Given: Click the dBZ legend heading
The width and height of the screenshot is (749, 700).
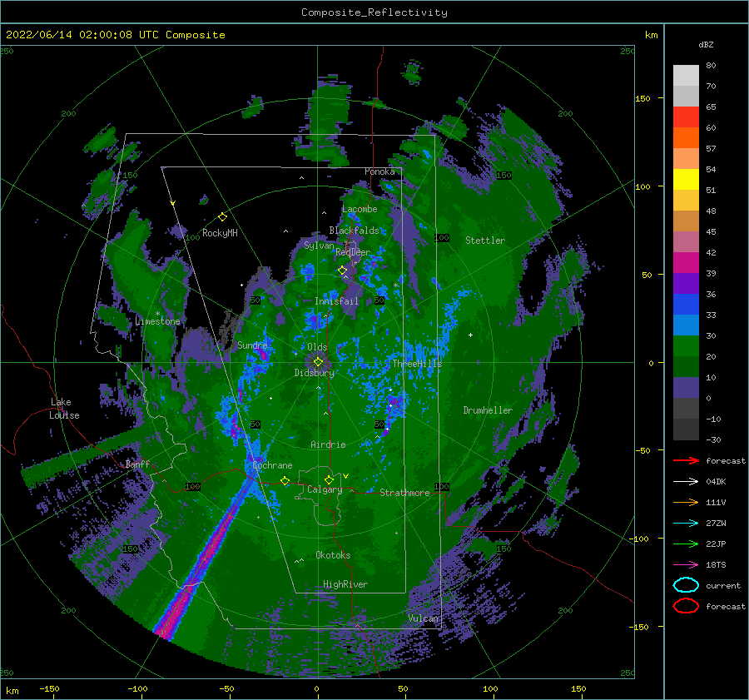Looking at the screenshot, I should click(706, 44).
